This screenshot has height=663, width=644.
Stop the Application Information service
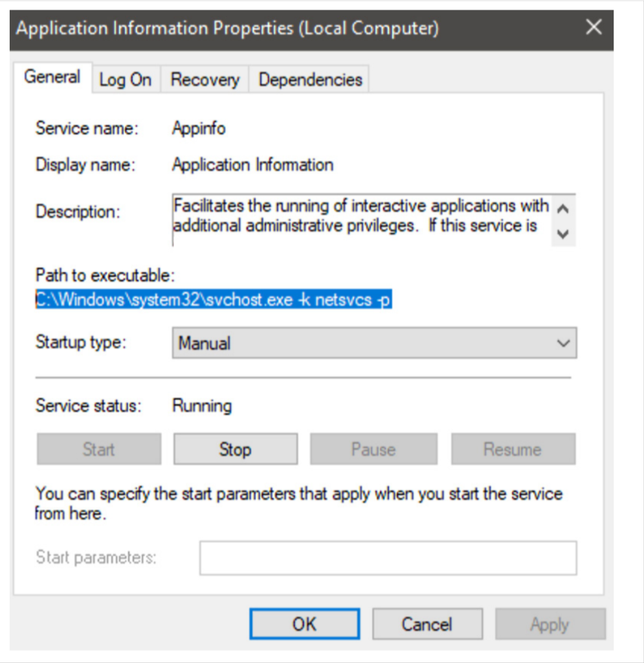click(235, 448)
